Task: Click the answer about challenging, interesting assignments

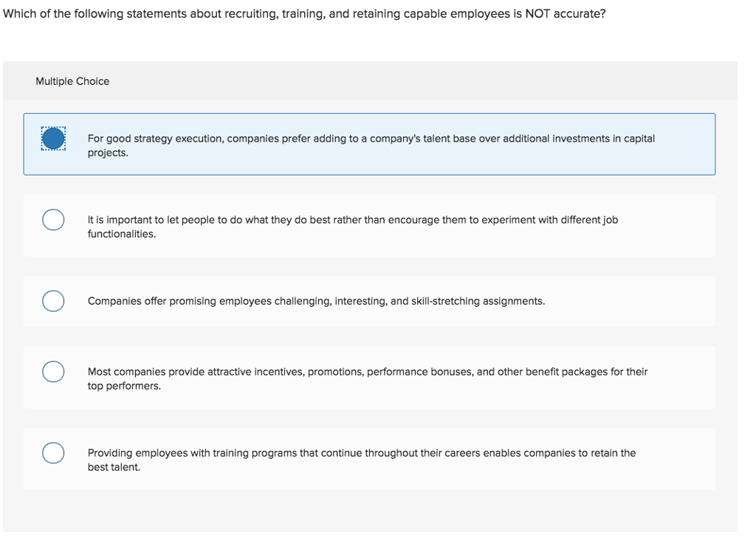Action: coord(317,301)
